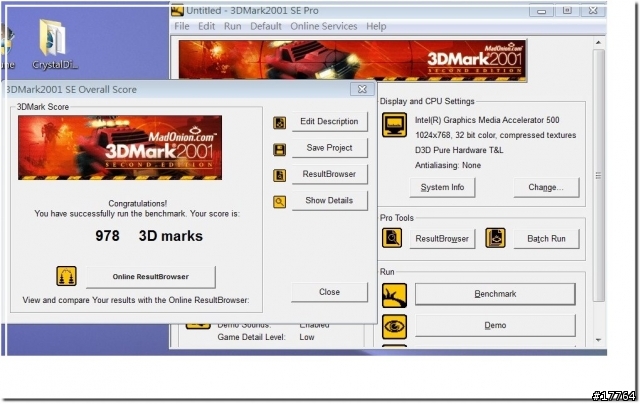640x404 pixels.
Task: Click ResultBrowser button in score dialog
Action: [x=329, y=174]
